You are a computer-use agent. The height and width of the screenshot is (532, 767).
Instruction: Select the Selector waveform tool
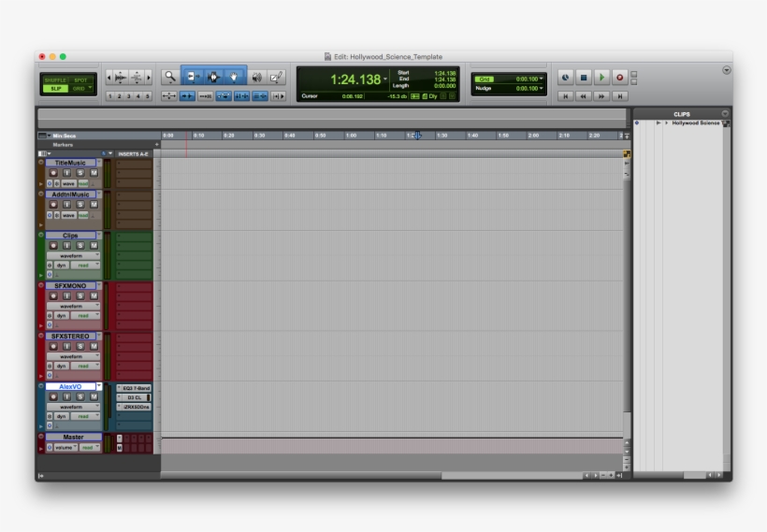213,77
